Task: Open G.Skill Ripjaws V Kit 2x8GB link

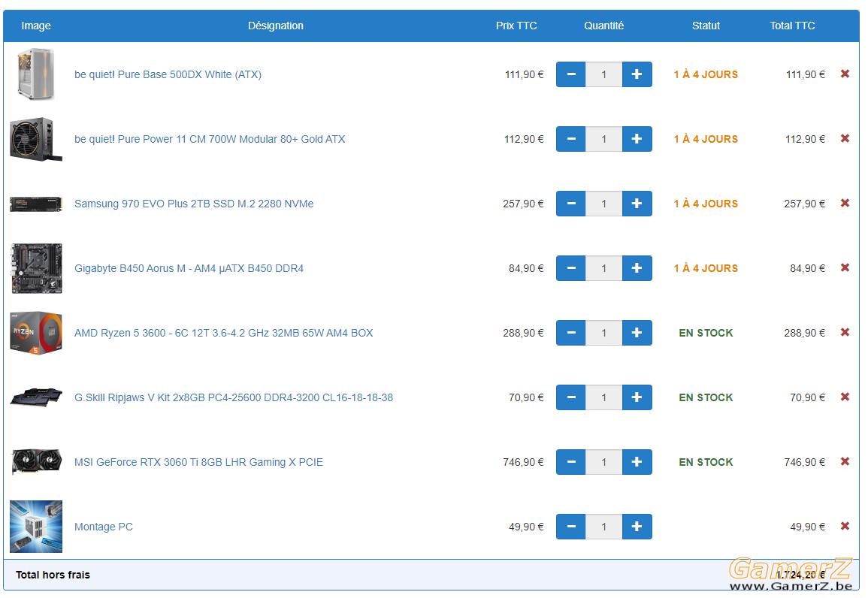Action: 234,397
